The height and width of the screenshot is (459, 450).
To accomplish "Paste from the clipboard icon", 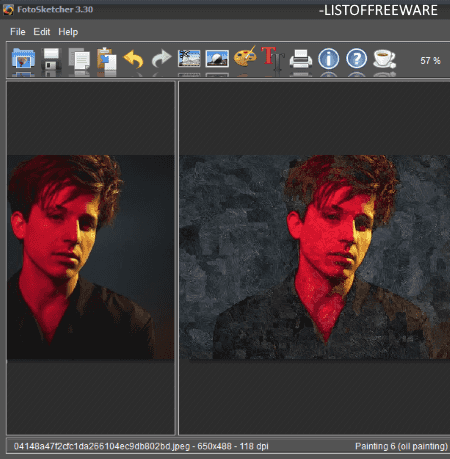I will click(x=107, y=58).
